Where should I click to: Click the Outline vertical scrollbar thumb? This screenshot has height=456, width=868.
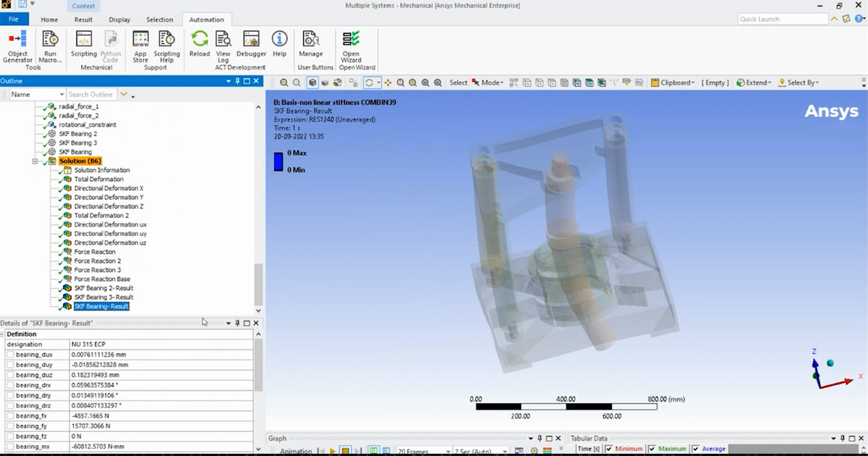258,284
